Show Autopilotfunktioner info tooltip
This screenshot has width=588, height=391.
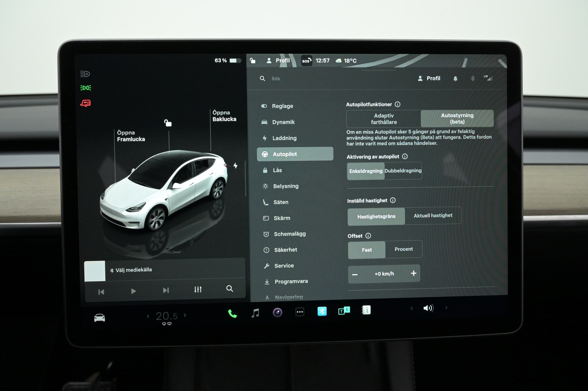pyautogui.click(x=397, y=104)
